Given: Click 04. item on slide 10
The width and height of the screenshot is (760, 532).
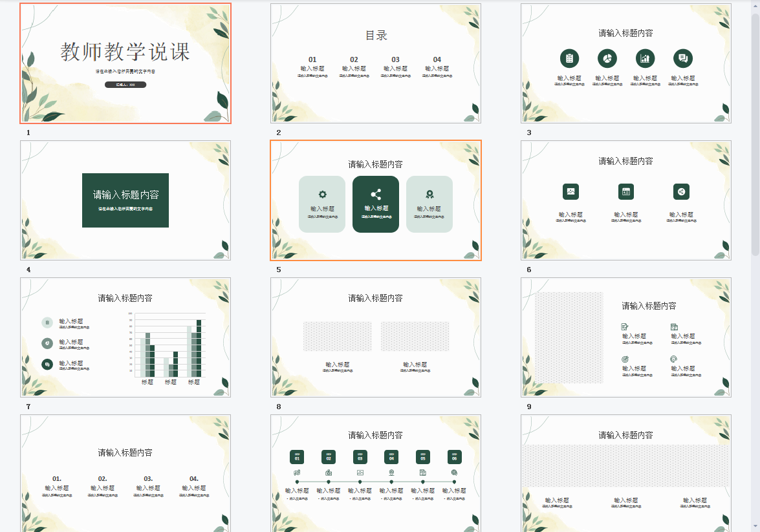Looking at the screenshot, I should (194, 487).
